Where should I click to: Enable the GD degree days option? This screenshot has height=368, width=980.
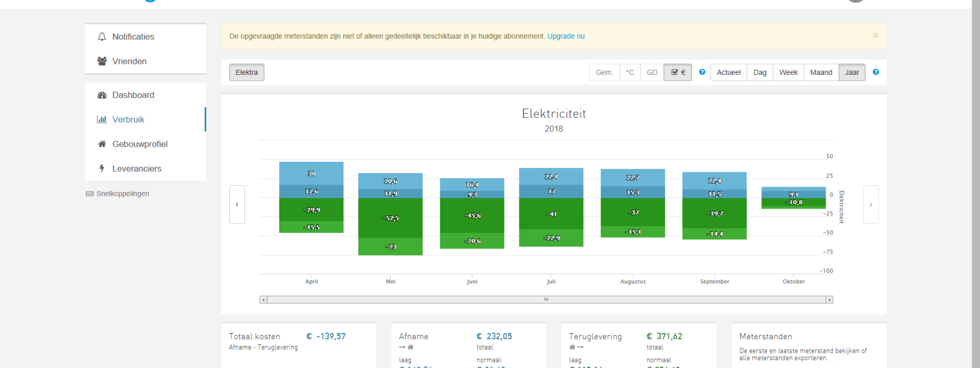pos(652,72)
